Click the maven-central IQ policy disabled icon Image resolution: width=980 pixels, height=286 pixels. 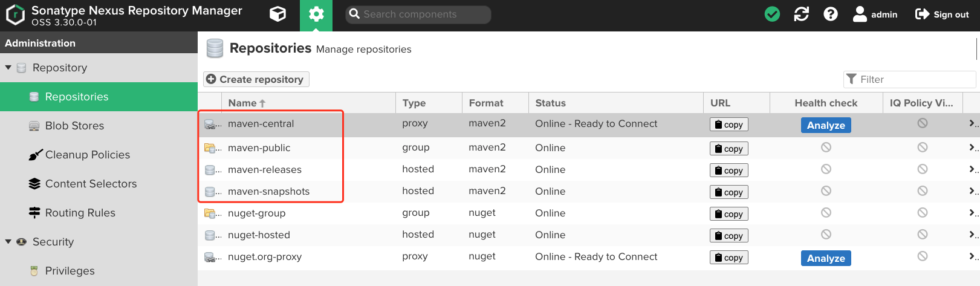tap(923, 123)
